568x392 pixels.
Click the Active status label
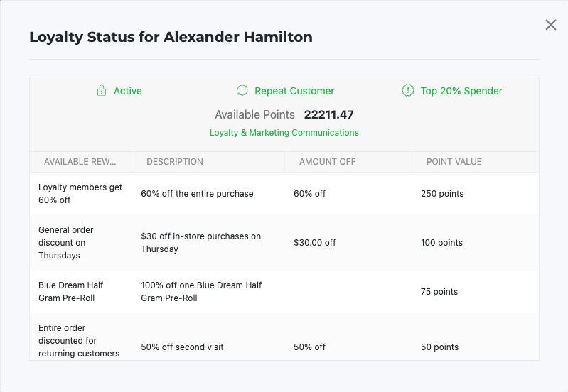click(128, 91)
